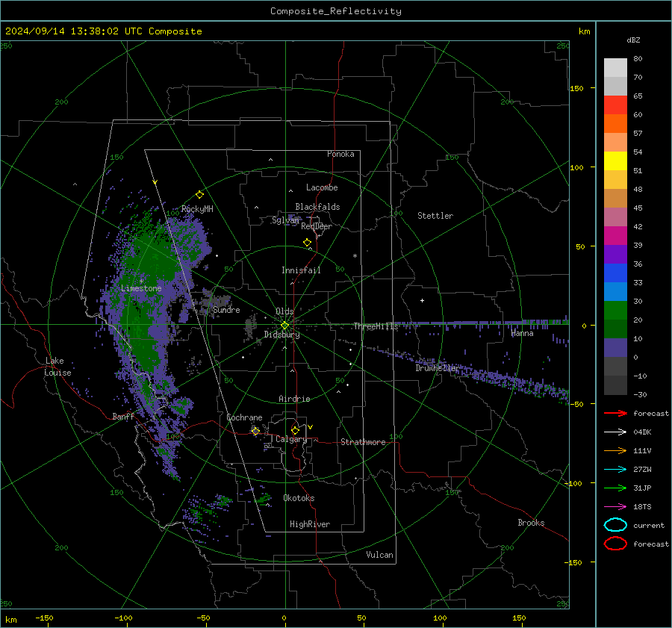Image resolution: width=672 pixels, height=628 pixels.
Task: Click the violet 36-39 dBZ swatch
Action: pos(615,255)
